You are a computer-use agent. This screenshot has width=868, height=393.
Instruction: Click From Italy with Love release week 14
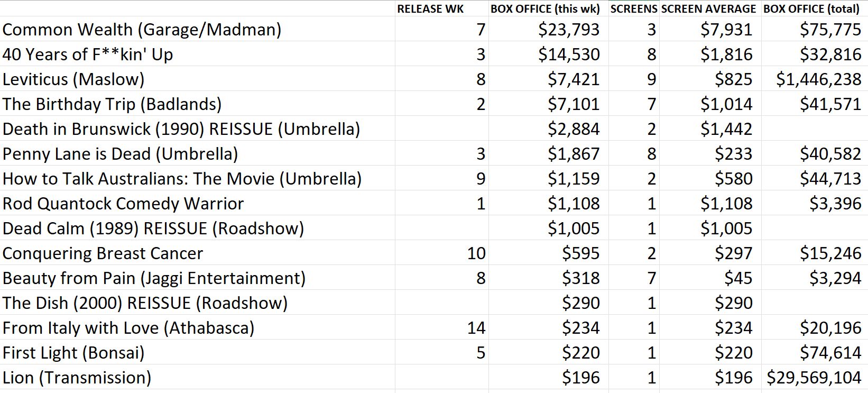coord(476,327)
